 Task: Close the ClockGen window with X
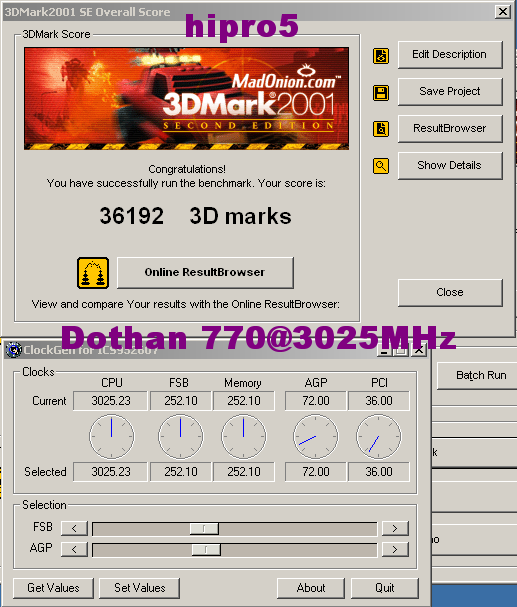tap(419, 350)
